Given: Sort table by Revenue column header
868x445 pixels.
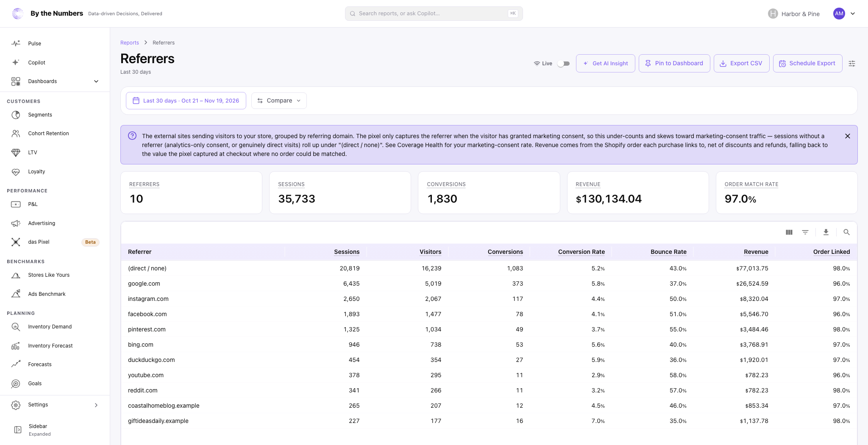Looking at the screenshot, I should (x=756, y=252).
